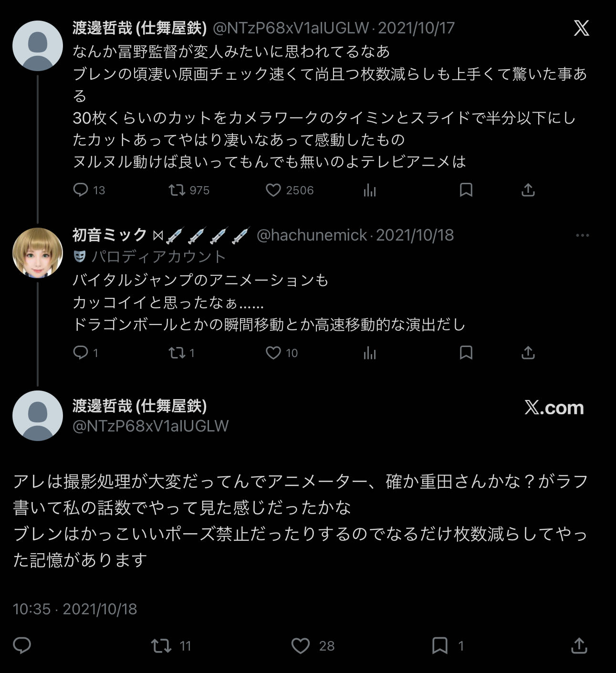Open @NTzP68xV1alUGLW handle on main tweet

click(150, 426)
